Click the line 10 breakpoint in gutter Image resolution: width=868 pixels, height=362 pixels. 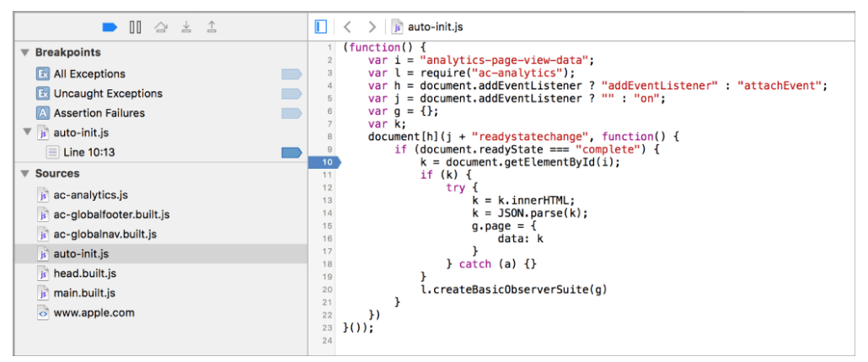coord(325,162)
